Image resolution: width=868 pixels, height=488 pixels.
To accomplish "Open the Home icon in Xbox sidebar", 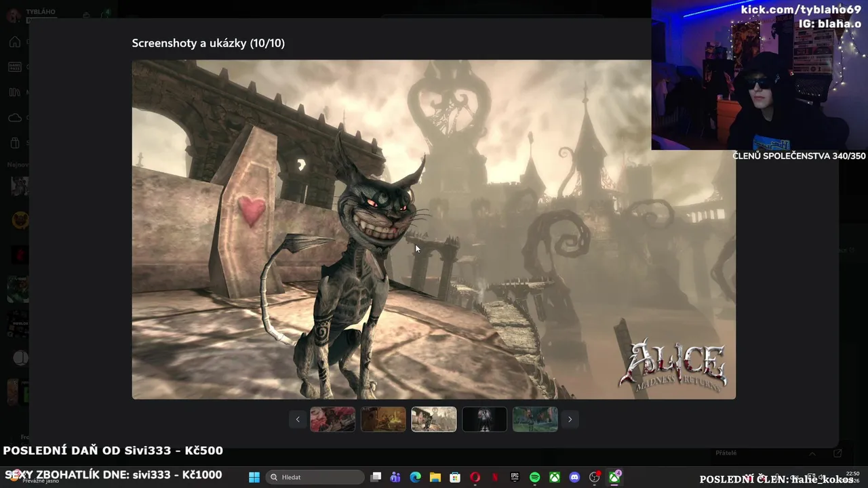I will 15,42.
